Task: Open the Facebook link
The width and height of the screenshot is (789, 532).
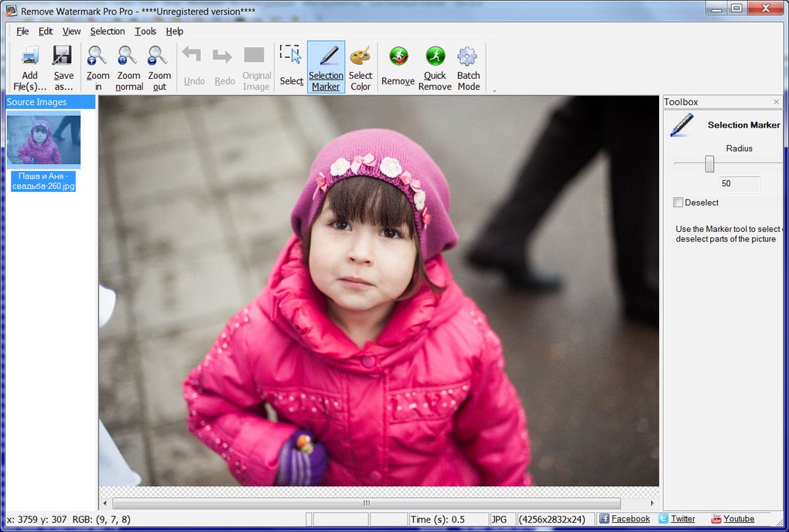Action: coord(630,519)
